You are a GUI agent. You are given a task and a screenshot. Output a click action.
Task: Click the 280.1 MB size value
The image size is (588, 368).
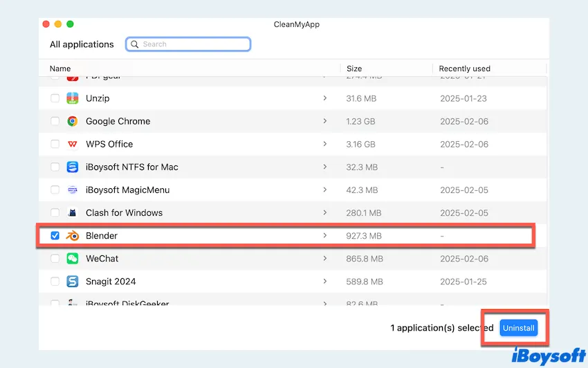click(363, 213)
